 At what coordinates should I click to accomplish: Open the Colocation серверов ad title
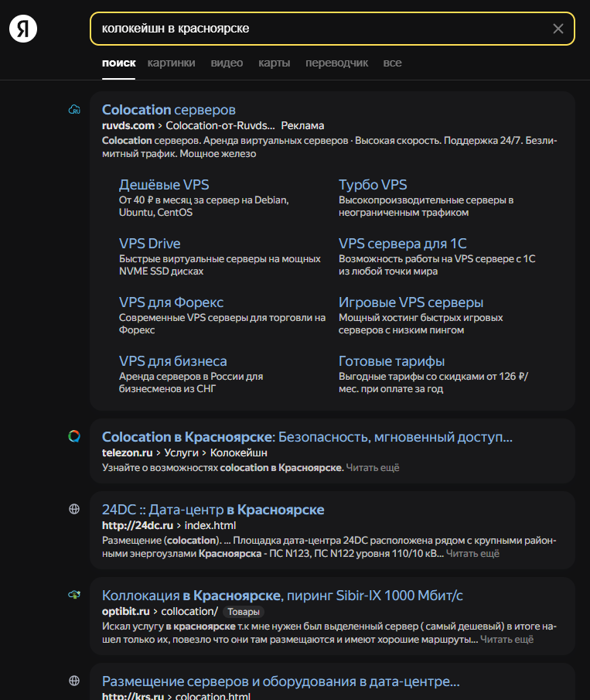pos(169,110)
